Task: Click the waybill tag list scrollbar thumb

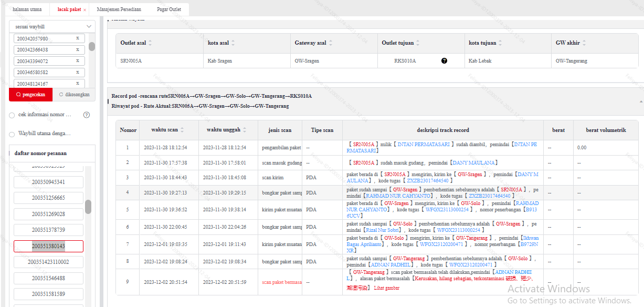Action: 92,46
